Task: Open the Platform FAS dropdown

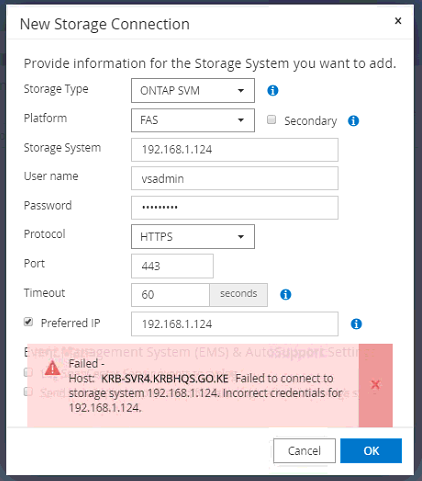Action: click(193, 120)
